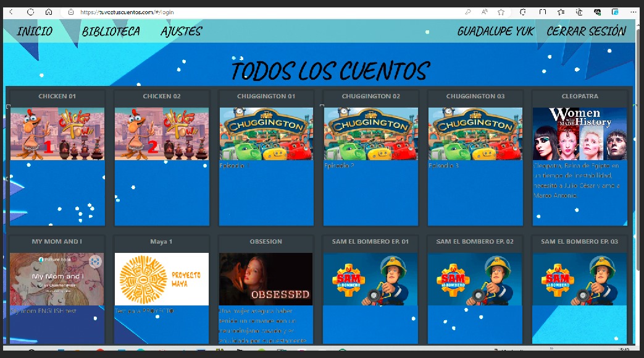
Task: Select the CLEOPATRA card title
Action: point(580,96)
